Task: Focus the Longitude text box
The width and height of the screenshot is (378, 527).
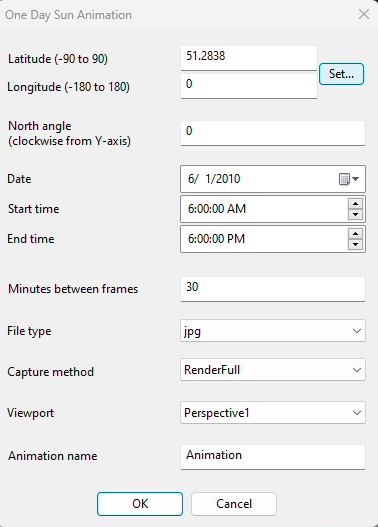Action: tap(249, 86)
